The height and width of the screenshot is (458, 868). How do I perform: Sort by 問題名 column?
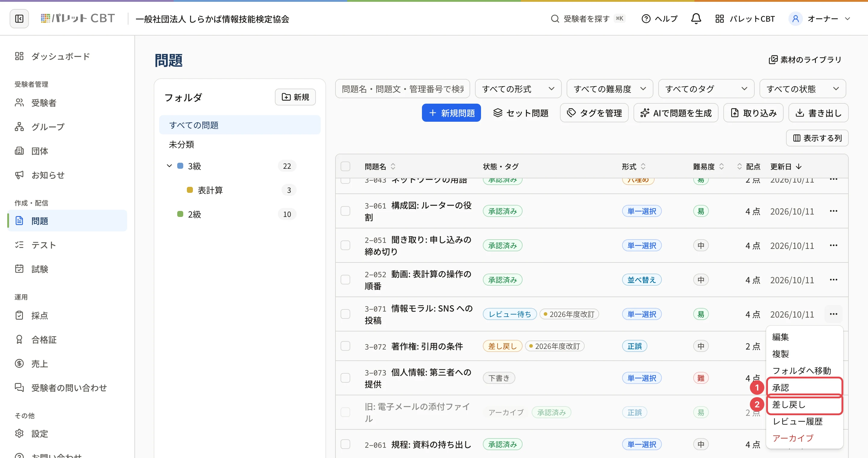(x=380, y=166)
